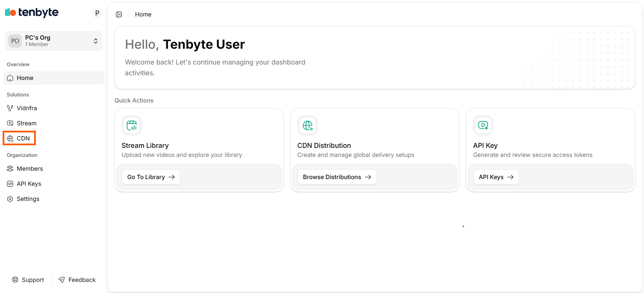Screen dimensions: 644x293
Task: Select Home in the sidebar
Action: click(54, 78)
